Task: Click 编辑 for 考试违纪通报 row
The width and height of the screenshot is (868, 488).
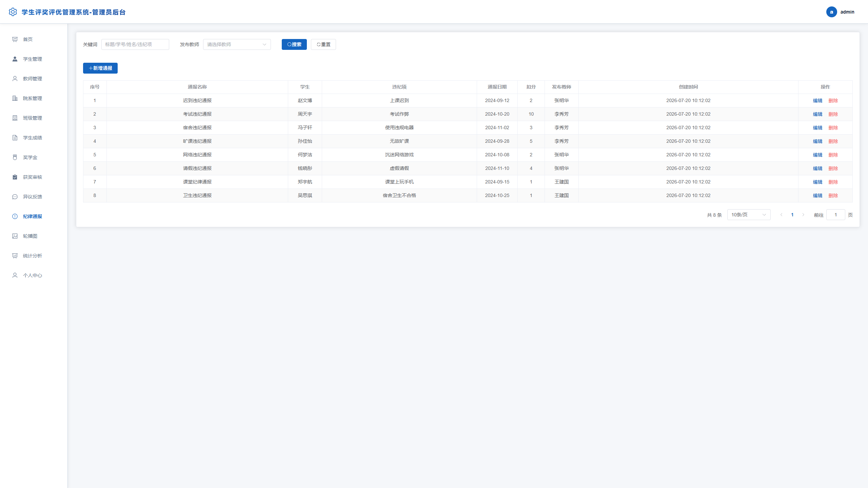Action: tap(817, 114)
